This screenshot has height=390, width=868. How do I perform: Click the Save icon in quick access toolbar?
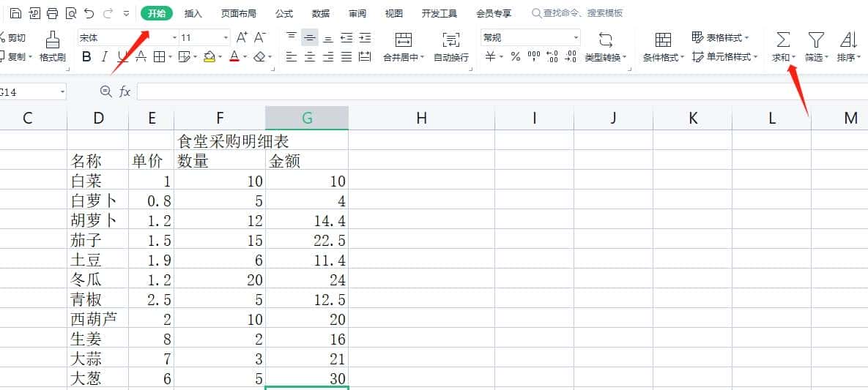[x=16, y=13]
